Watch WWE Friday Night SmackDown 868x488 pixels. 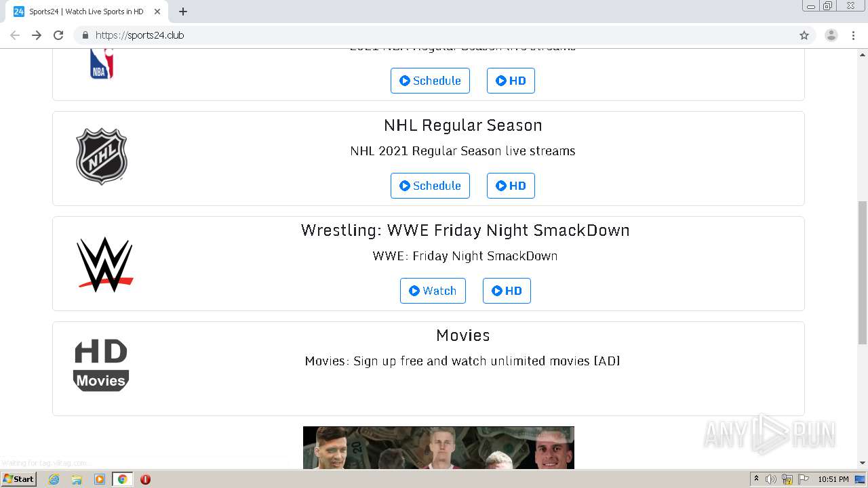coord(433,291)
